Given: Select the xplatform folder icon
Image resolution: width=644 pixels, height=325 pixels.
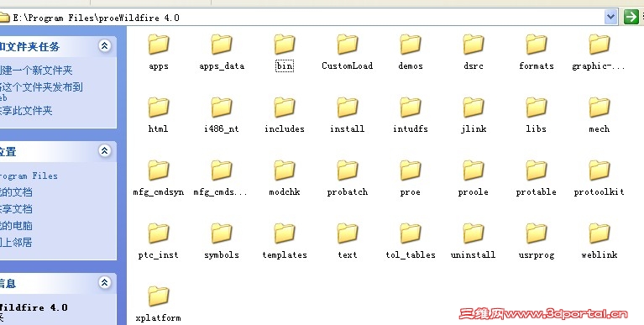Looking at the screenshot, I should pyautogui.click(x=159, y=296).
